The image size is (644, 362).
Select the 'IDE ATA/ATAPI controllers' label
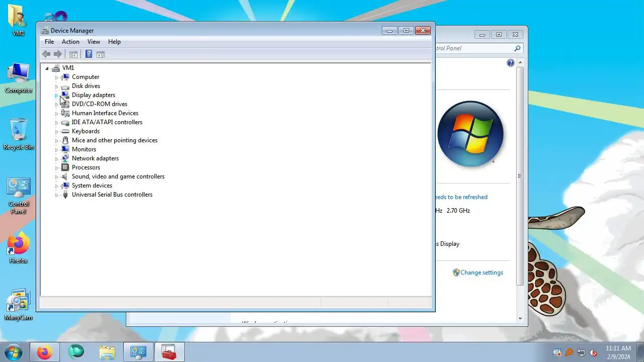pos(107,122)
